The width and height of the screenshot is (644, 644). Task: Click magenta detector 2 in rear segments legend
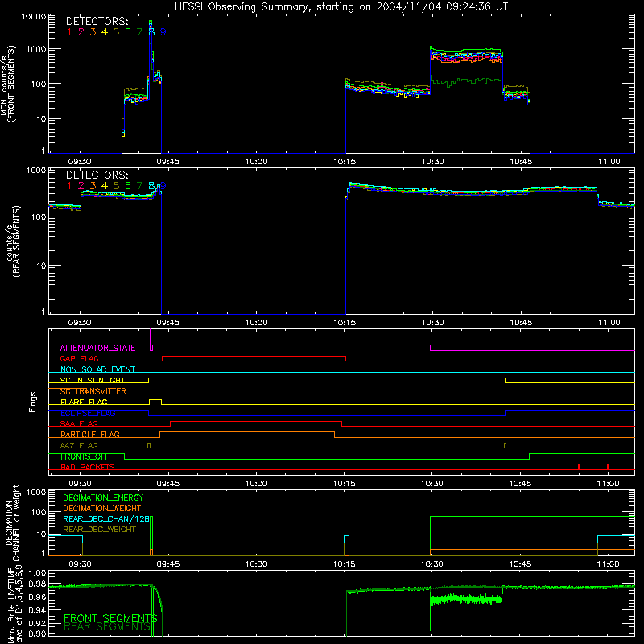[x=81, y=186]
